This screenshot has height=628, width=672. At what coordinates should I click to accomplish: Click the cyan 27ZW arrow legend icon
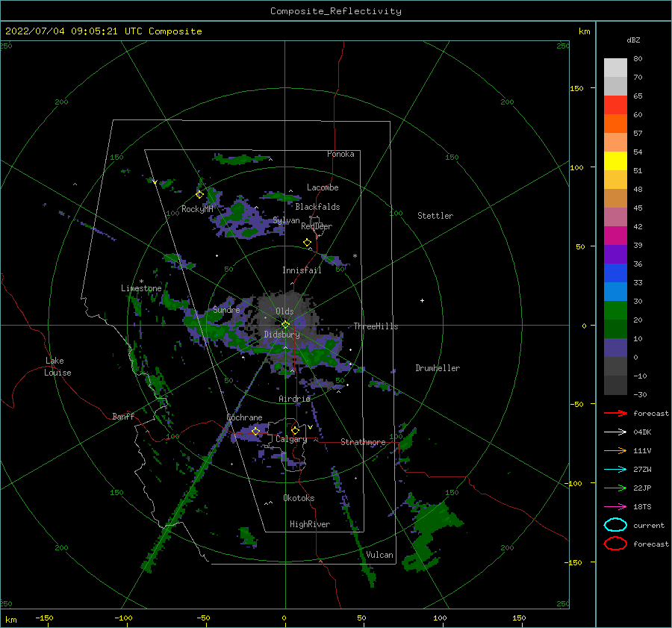click(615, 470)
